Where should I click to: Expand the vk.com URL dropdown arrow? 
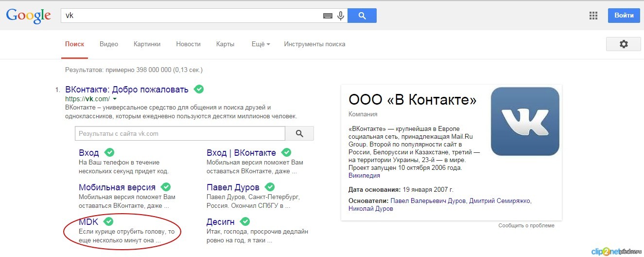[115, 99]
